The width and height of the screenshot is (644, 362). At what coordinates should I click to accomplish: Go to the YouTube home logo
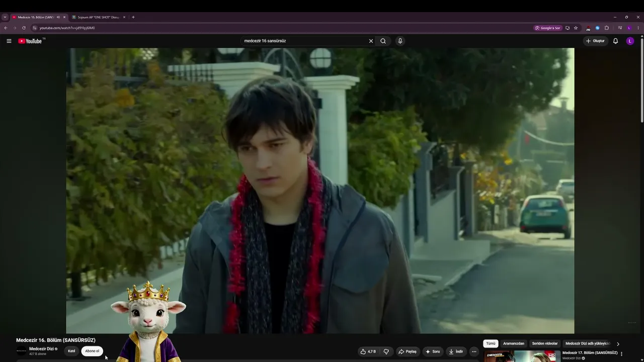click(31, 41)
